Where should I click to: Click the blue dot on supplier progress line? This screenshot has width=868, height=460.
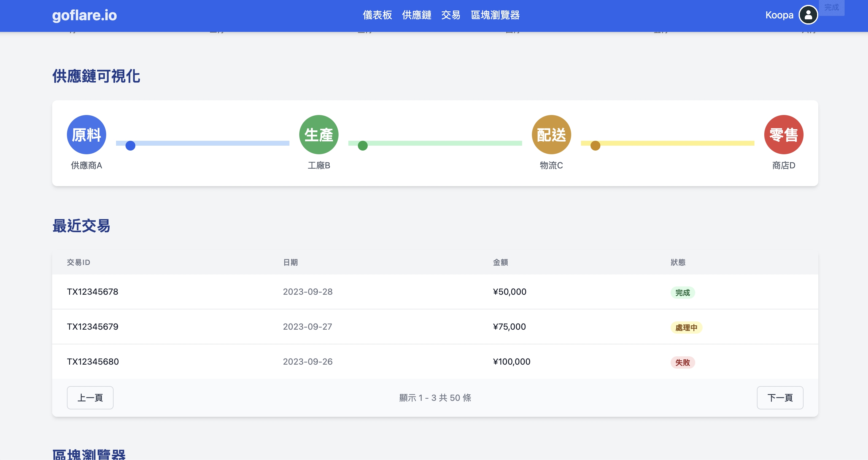pos(130,145)
